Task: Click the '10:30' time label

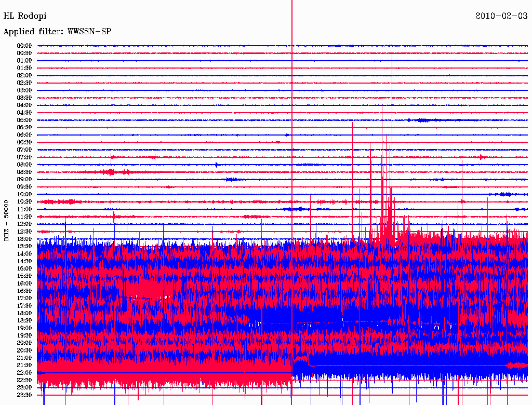Action: tap(24, 202)
